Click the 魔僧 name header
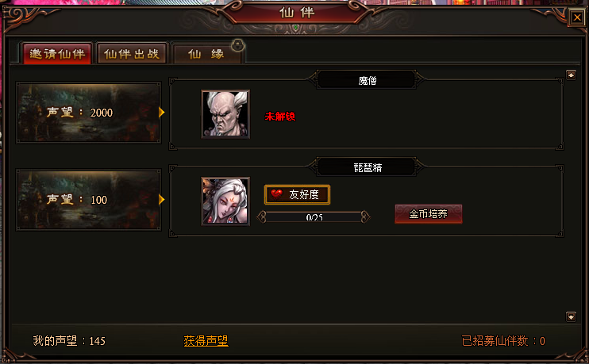The width and height of the screenshot is (589, 364). point(367,80)
